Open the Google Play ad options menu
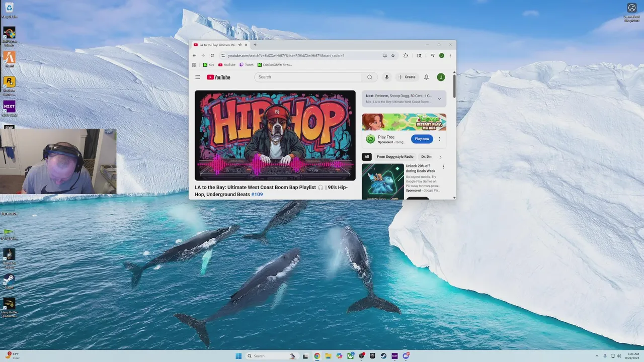 click(x=443, y=166)
